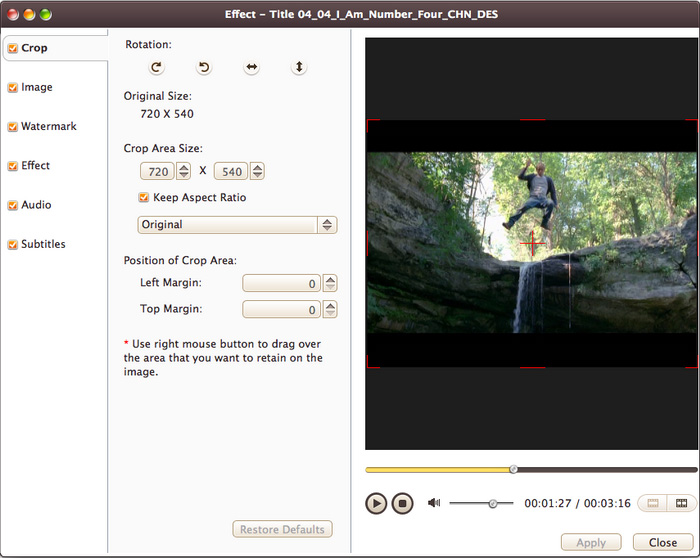This screenshot has width=700, height=558.
Task: Click the Left Margin input field
Action: pyautogui.click(x=281, y=284)
